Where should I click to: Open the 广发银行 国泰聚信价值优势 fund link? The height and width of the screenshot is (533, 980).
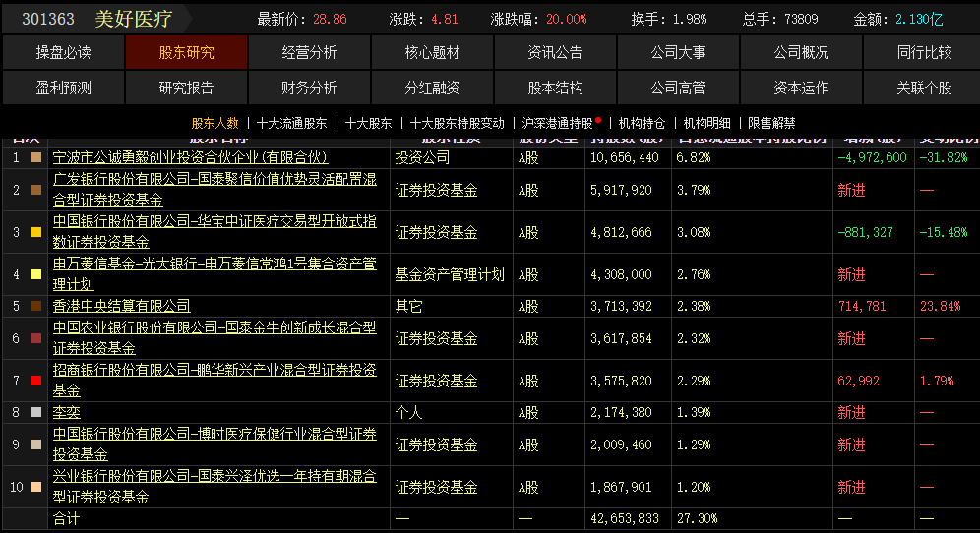215,190
